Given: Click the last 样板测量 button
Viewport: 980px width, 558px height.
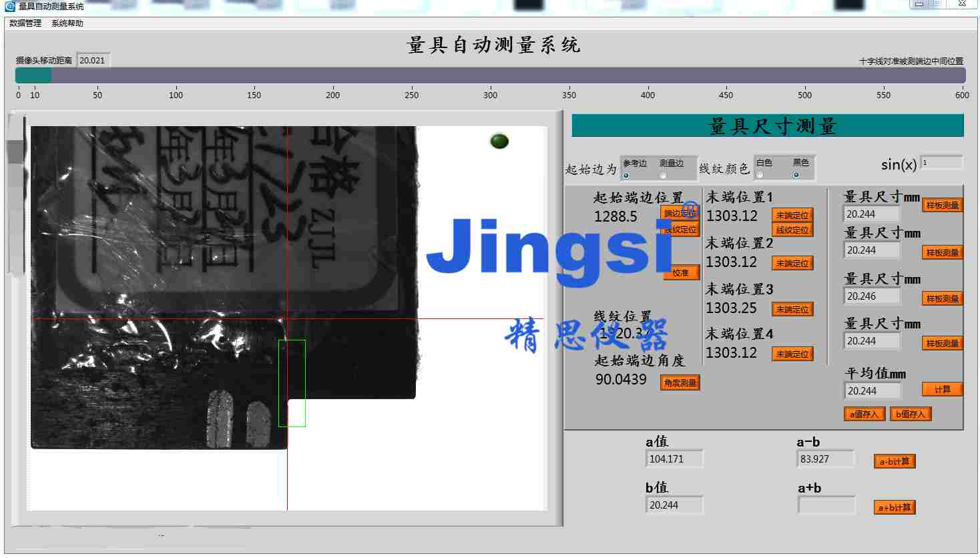Looking at the screenshot, I should click(942, 342).
